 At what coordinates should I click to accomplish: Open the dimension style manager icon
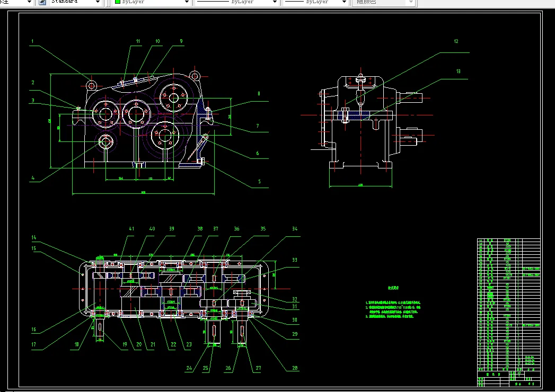coord(42,2)
